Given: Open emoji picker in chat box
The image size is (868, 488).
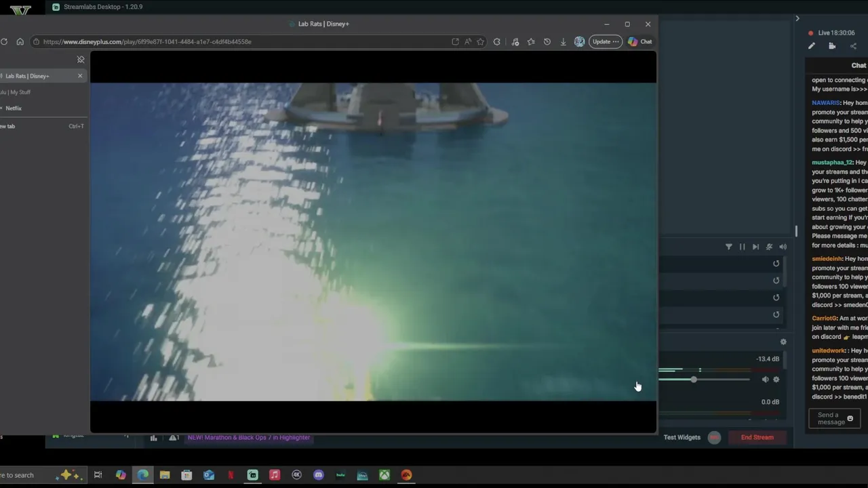Looking at the screenshot, I should coord(850,418).
